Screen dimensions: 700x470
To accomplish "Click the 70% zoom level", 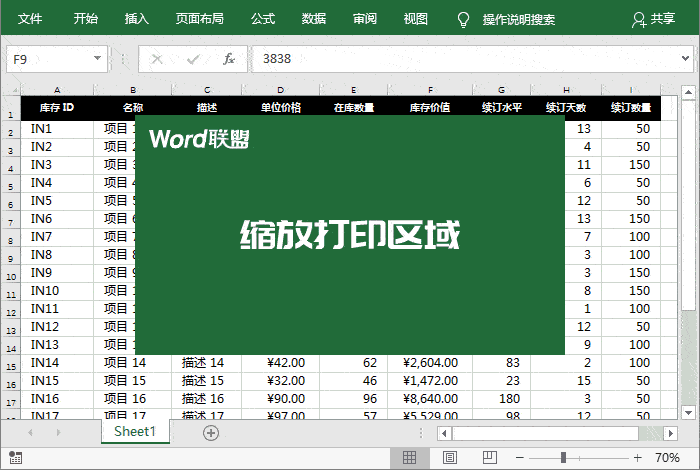I will [x=667, y=458].
